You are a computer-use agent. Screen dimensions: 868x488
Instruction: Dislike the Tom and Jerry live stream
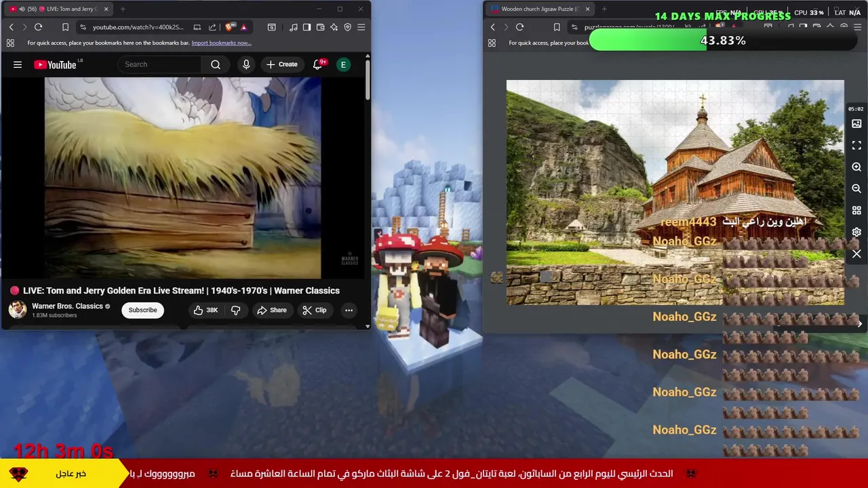pyautogui.click(x=235, y=310)
